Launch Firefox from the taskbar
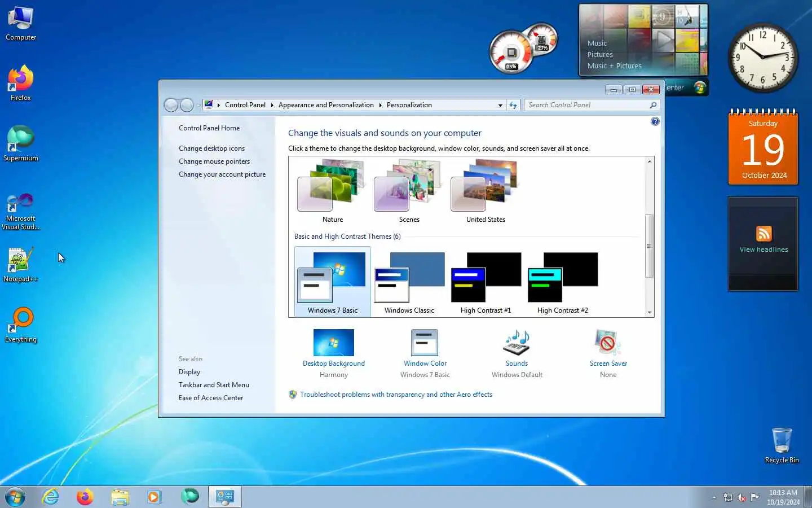Screen dimensions: 812x508 (85, 497)
